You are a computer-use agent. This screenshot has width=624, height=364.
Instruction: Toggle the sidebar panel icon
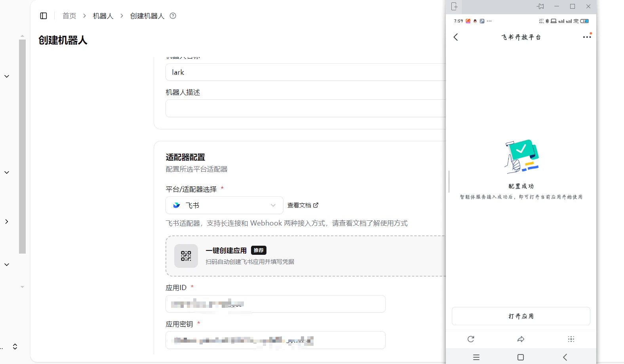pos(44,16)
